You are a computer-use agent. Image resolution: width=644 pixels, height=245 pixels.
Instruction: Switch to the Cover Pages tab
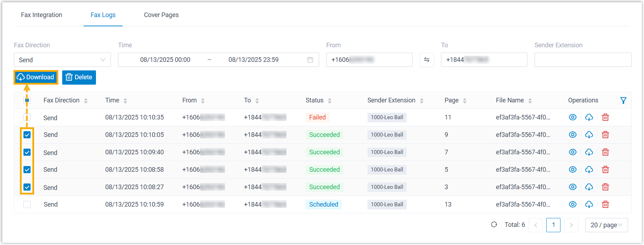[x=161, y=15]
